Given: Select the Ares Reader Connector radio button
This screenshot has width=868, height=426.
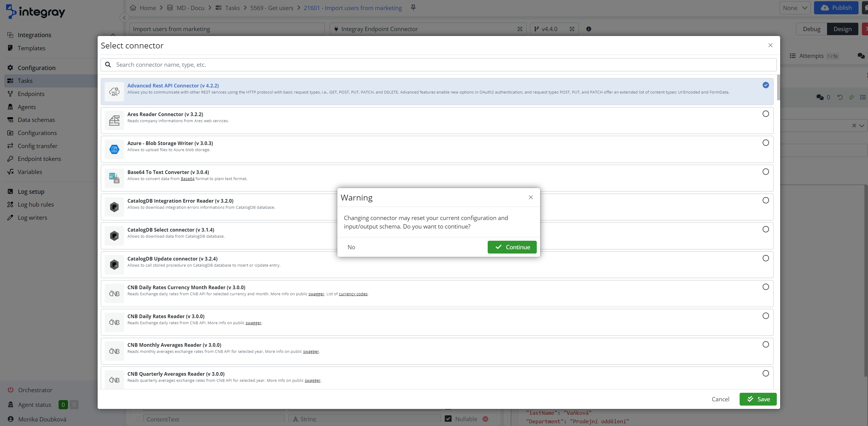Looking at the screenshot, I should point(765,114).
